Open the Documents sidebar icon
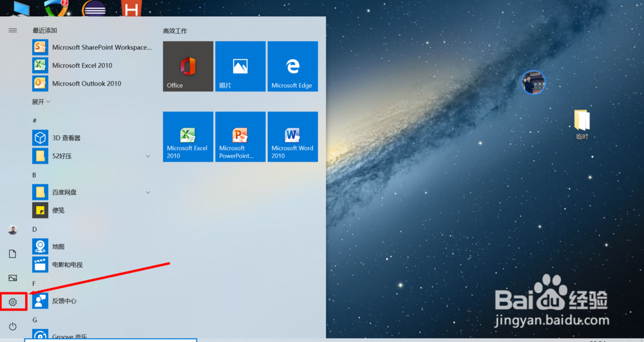This screenshot has width=644, height=342. pyautogui.click(x=13, y=254)
